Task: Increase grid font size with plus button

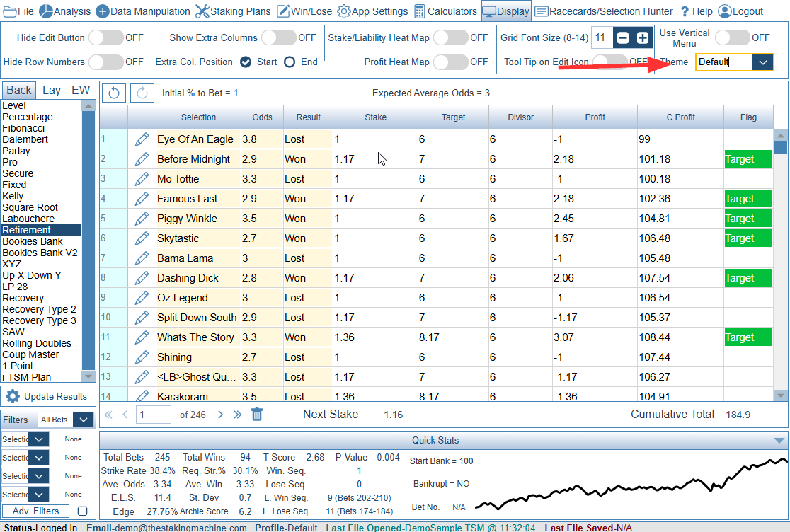Action: 642,38
